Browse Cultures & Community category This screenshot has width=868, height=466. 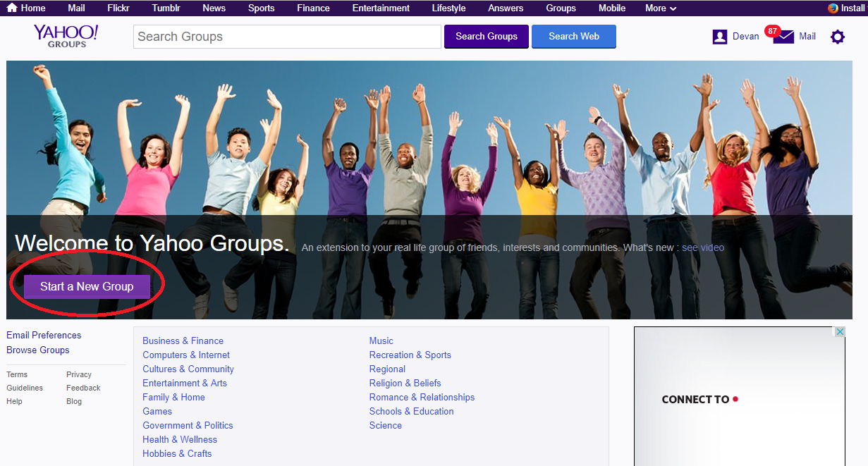click(188, 369)
